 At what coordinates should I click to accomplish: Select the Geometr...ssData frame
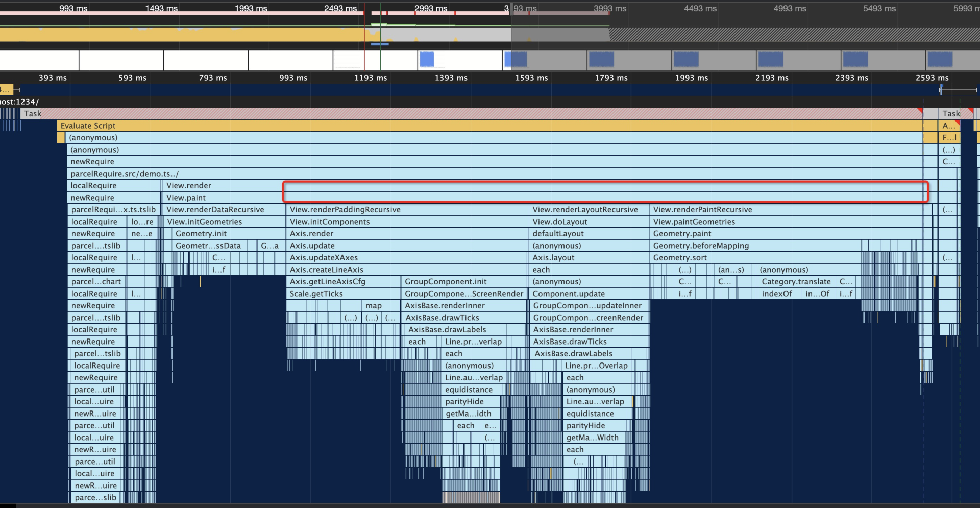210,246
